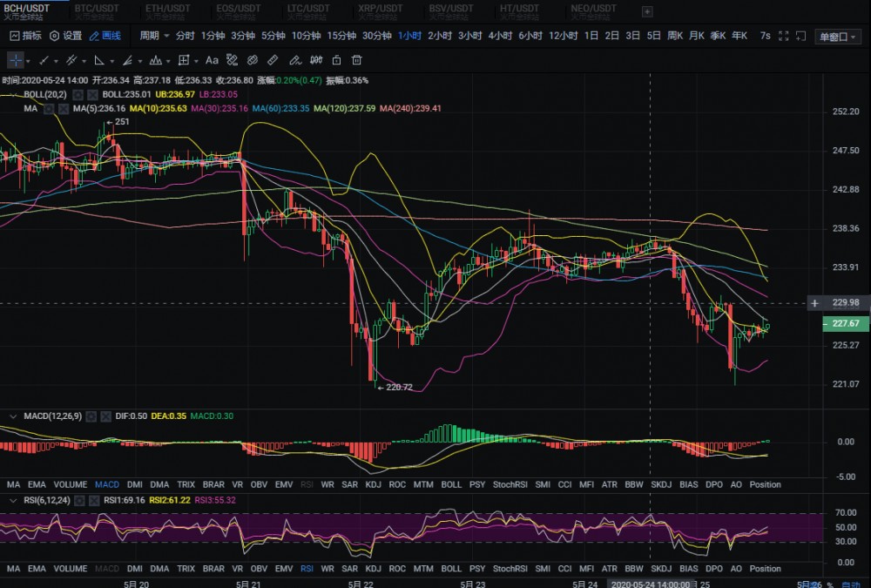Toggle the 画线 drawing toolbar

pyautogui.click(x=105, y=36)
